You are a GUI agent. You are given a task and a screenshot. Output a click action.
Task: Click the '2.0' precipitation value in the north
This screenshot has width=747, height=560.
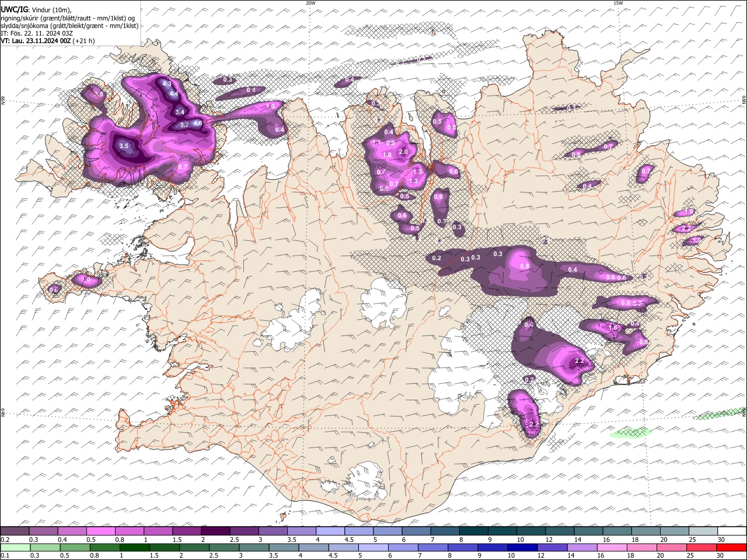coord(403,152)
